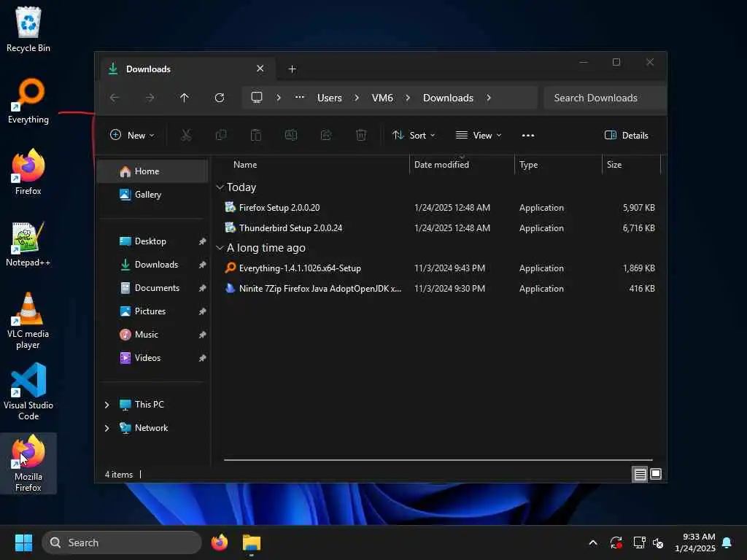Click the PC monitor icon in address bar
This screenshot has width=747, height=560.
257,98
